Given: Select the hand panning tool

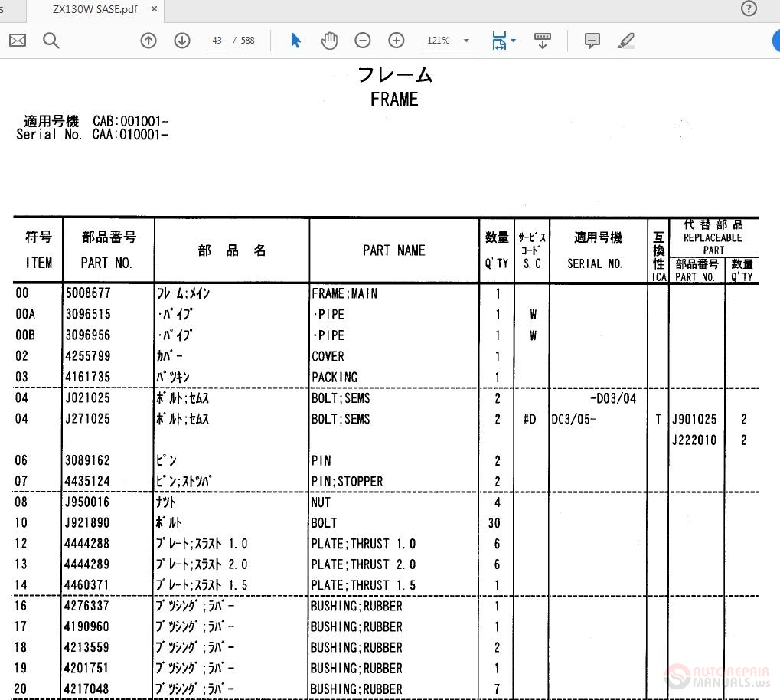Looking at the screenshot, I should click(x=328, y=40).
